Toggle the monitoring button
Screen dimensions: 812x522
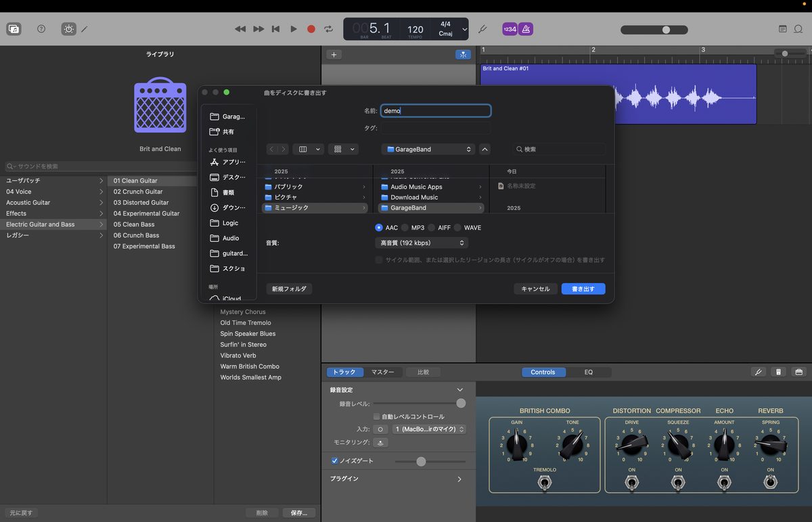(x=380, y=442)
